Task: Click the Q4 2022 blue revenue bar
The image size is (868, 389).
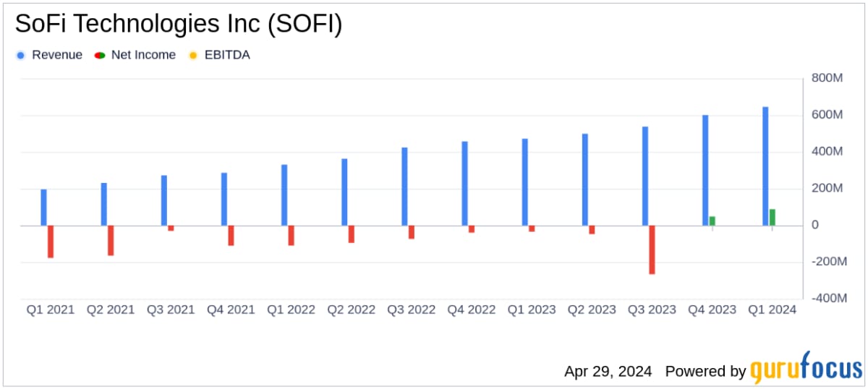Action: click(x=464, y=184)
